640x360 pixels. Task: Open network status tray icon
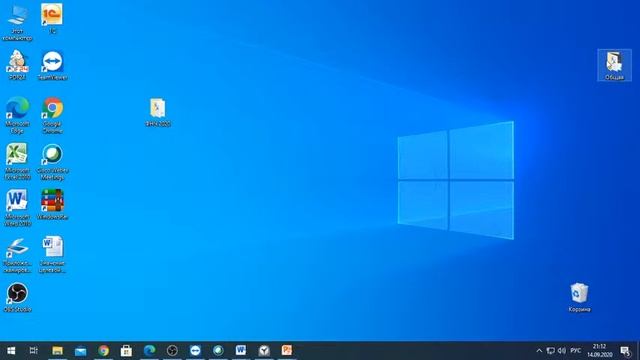point(551,351)
